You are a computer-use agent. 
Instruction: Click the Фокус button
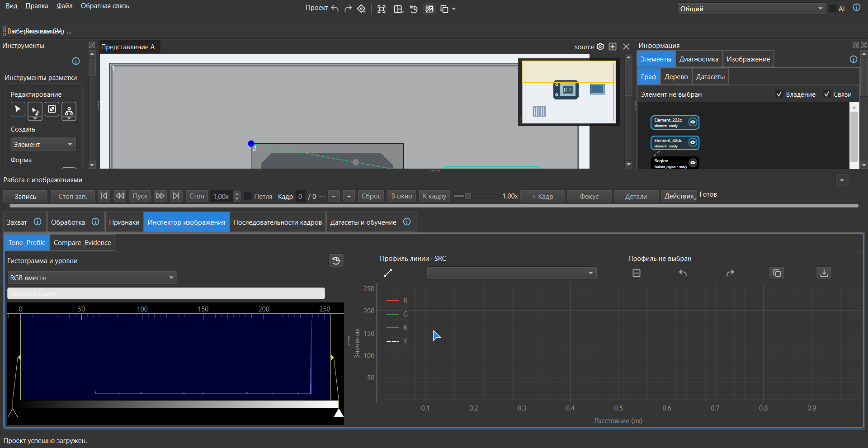[x=589, y=196]
